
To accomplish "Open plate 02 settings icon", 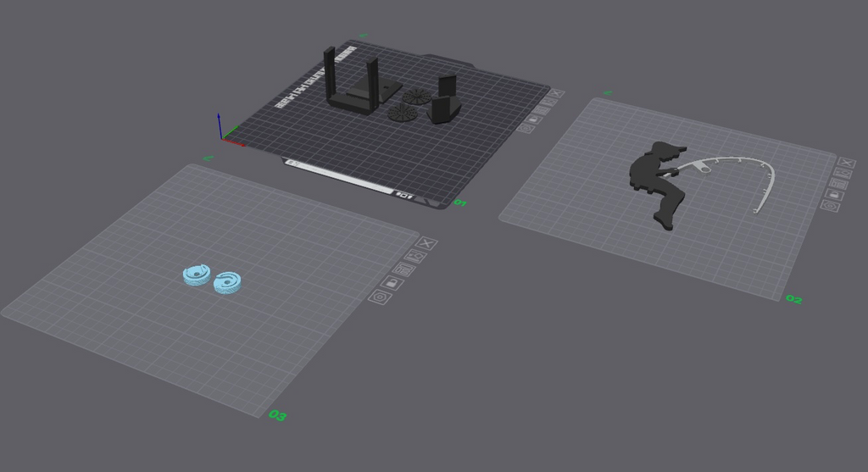I will tap(830, 206).
